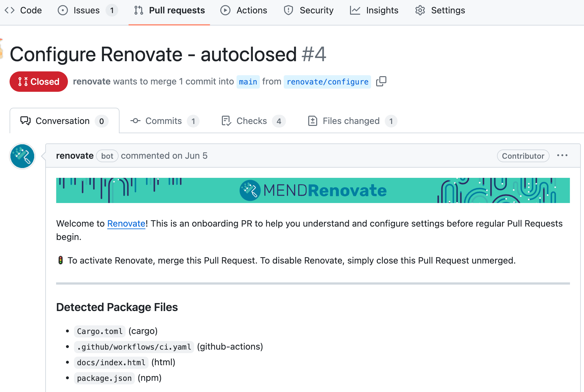Click the Settings gear icon
Viewport: 584px width, 392px height.
coord(420,10)
